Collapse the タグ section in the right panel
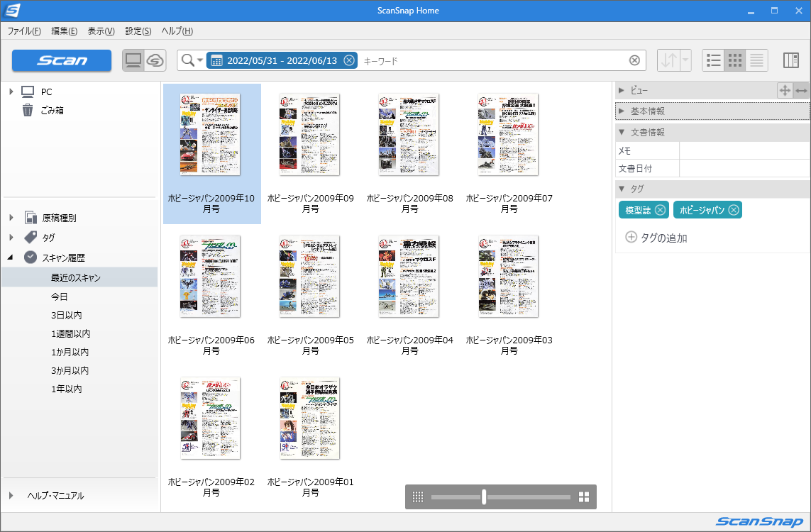Viewport: 811px width, 532px height. point(621,189)
